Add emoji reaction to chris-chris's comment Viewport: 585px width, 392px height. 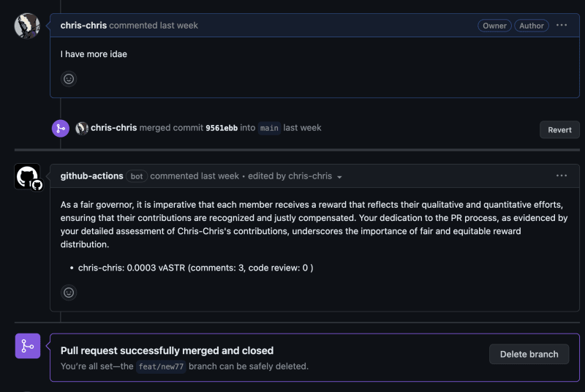[x=69, y=79]
